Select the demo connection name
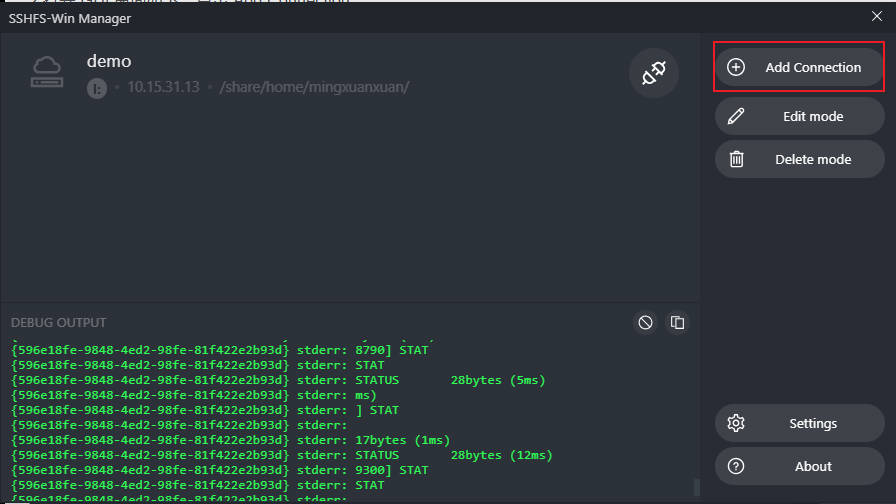This screenshot has width=896, height=504. pos(109,61)
